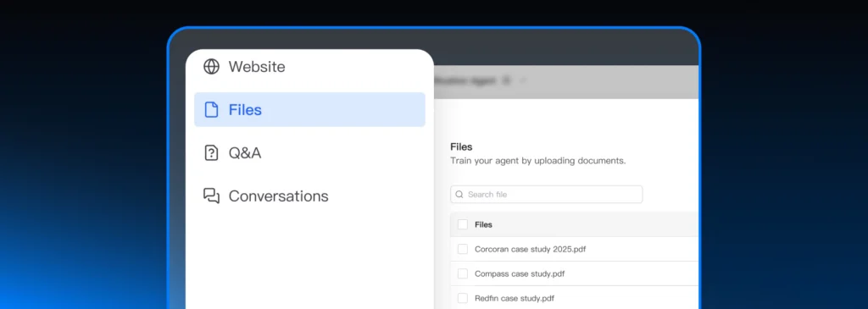This screenshot has height=309, width=868.
Task: Click the Files section heading
Action: [461, 147]
